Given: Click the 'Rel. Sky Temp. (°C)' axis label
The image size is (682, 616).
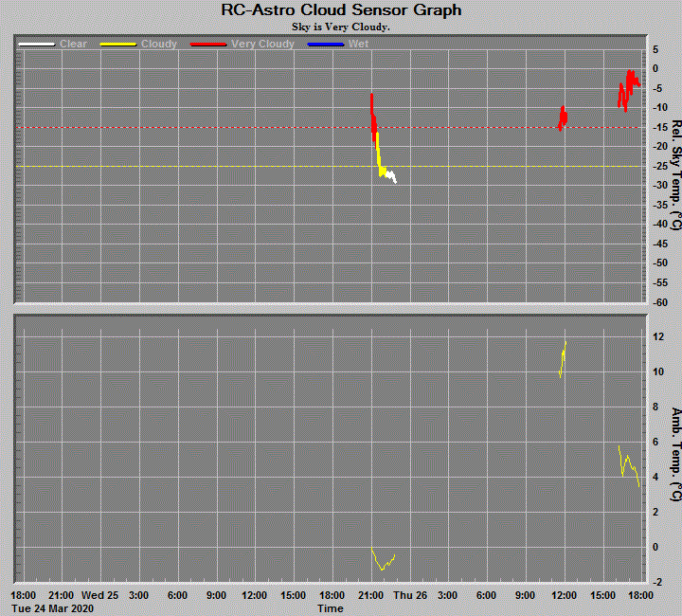Looking at the screenshot, I should 676,175.
